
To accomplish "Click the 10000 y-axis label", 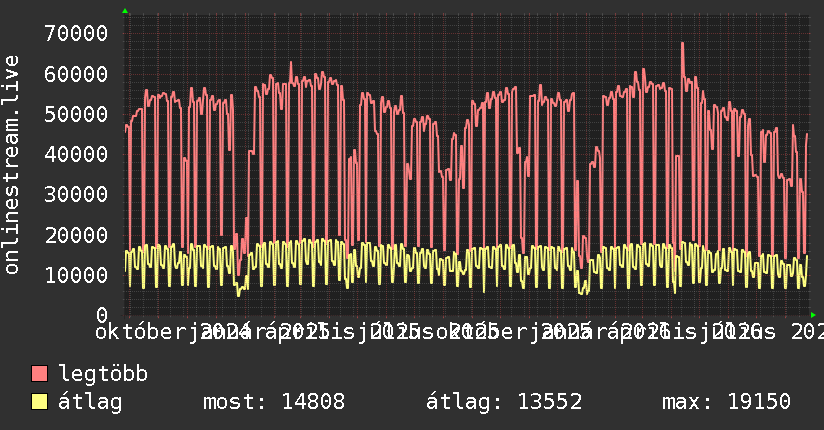I will point(76,275).
